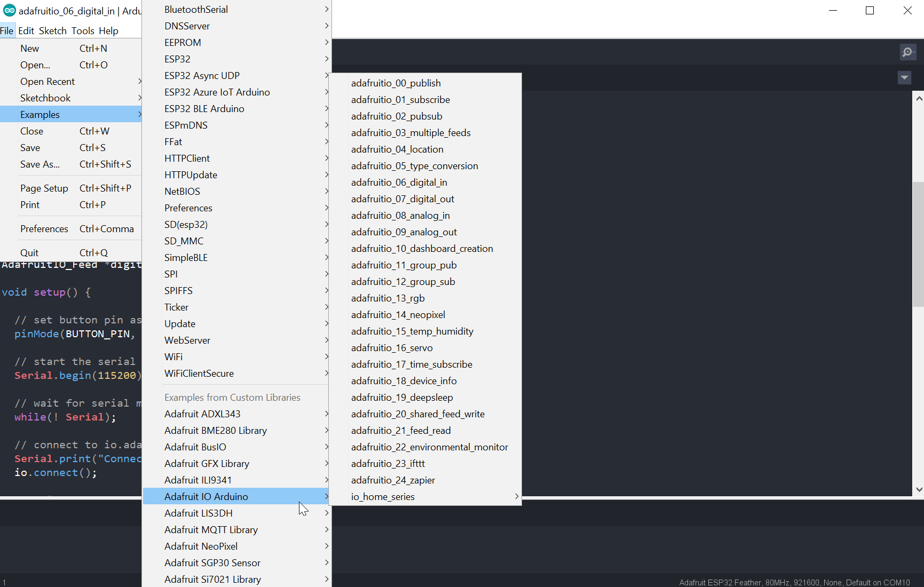Image resolution: width=924 pixels, height=587 pixels.
Task: Load adafruitio_22_environmental_monitor example
Action: [x=425, y=447]
